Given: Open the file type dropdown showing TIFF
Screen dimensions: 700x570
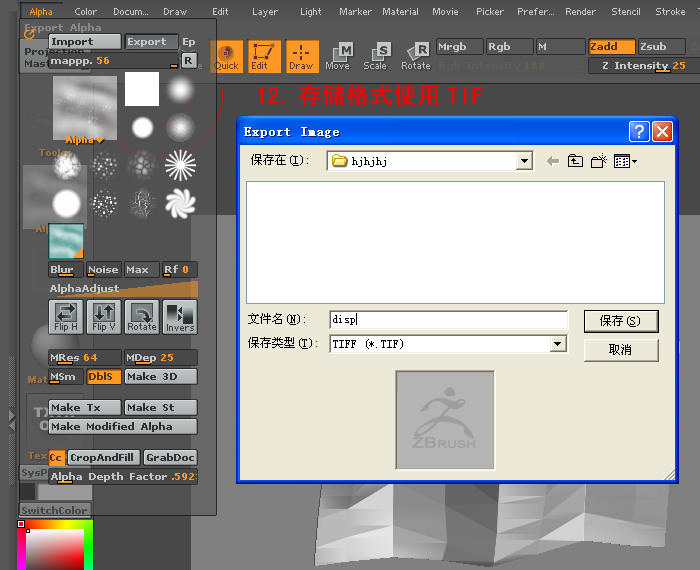Looking at the screenshot, I should pos(558,344).
